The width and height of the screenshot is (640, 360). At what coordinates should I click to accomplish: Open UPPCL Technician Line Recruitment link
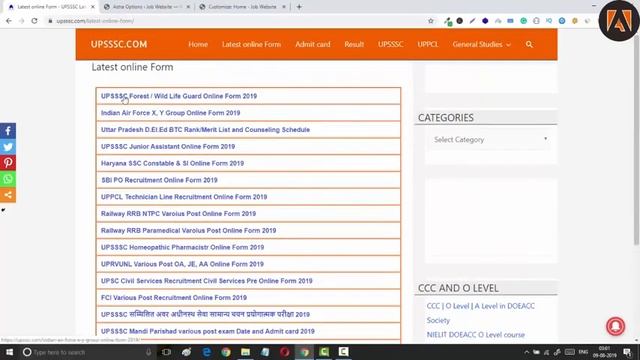coord(184,197)
